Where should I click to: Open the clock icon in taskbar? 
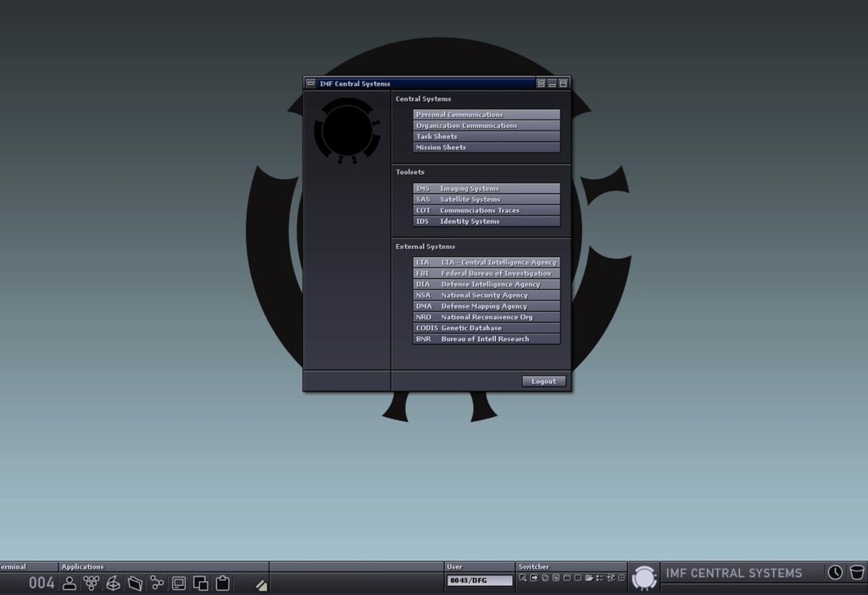(835, 572)
